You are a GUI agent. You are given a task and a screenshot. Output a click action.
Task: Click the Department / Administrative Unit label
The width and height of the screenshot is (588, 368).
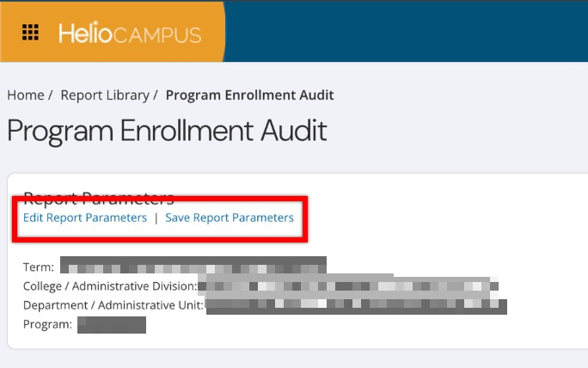(x=113, y=304)
